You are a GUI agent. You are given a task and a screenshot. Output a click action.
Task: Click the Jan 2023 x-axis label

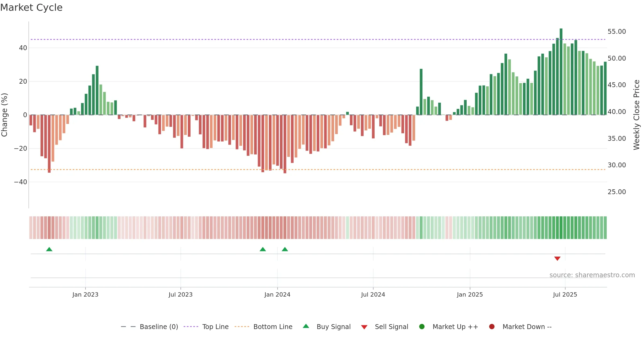point(85,295)
